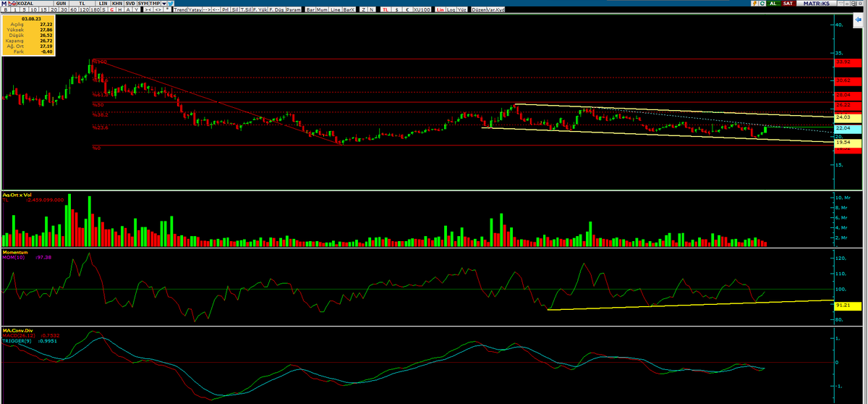Click the N toolbar button
868x404 pixels.
372,9
